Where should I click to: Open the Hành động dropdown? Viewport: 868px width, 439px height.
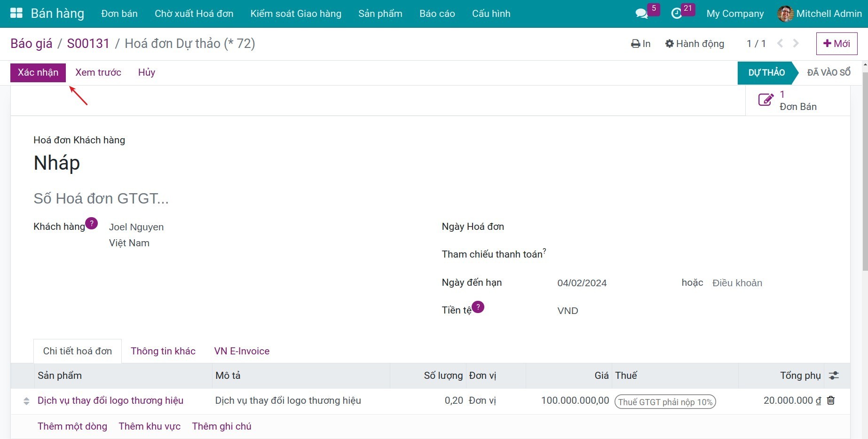[x=694, y=44]
